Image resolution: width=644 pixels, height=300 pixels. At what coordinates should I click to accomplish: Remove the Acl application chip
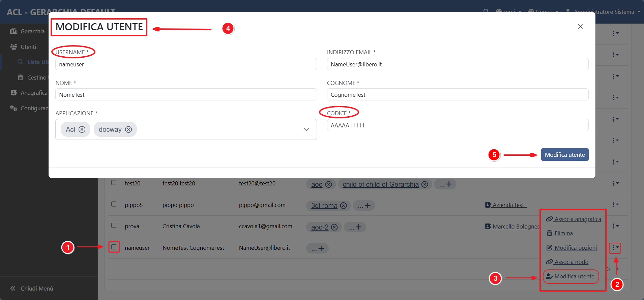pos(82,129)
